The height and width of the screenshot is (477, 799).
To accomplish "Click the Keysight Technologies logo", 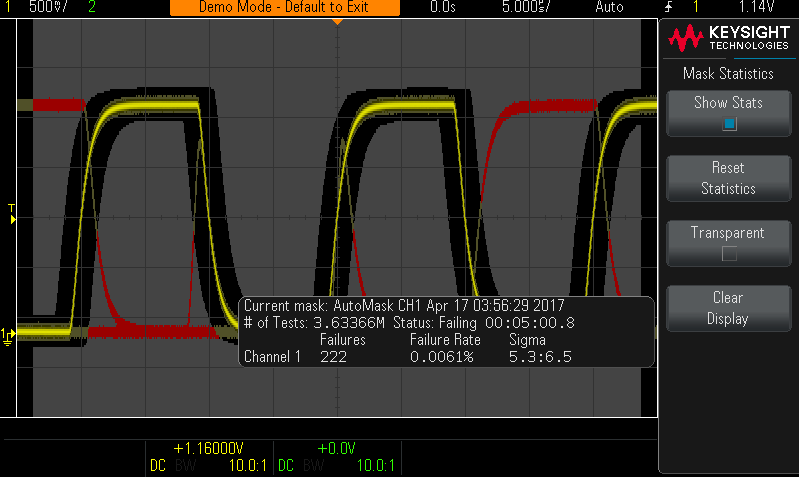I will [x=729, y=38].
